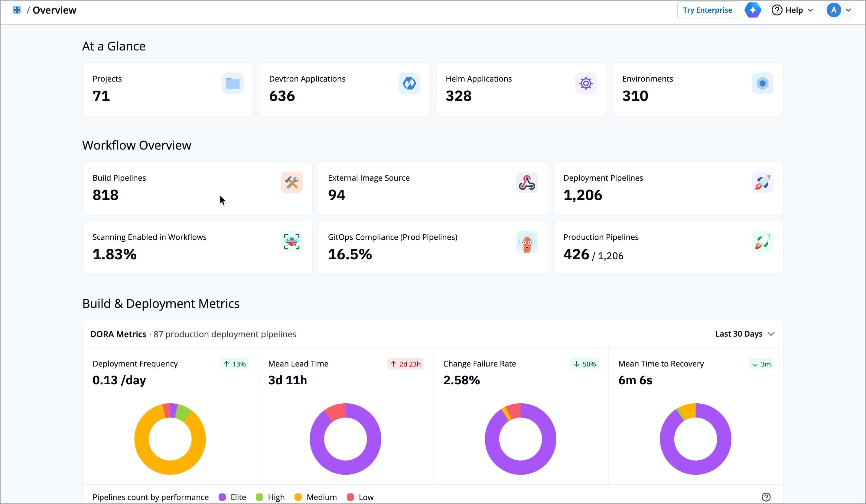Select the Devtron Applications icon
Image resolution: width=866 pixels, height=504 pixels.
[x=409, y=83]
